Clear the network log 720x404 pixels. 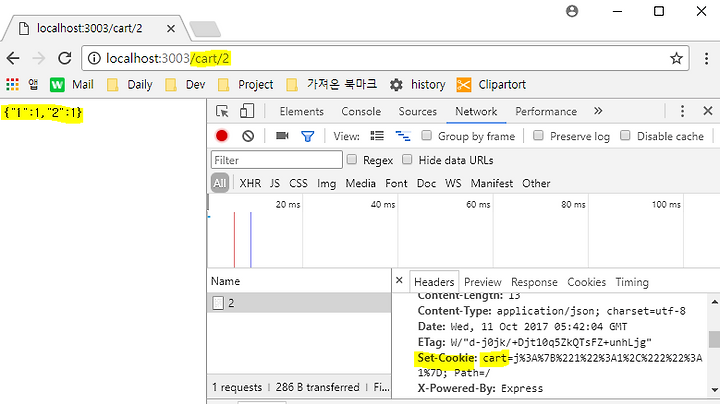point(248,136)
